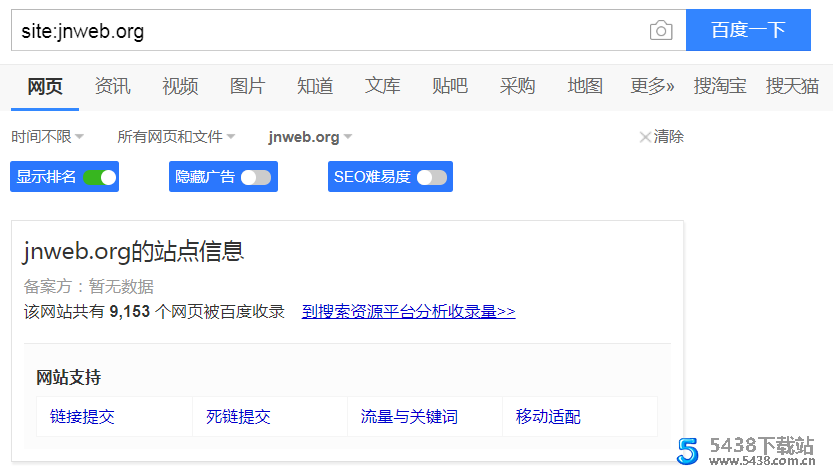Click the 链接提交 link
This screenshot has width=833, height=476.
pos(82,417)
